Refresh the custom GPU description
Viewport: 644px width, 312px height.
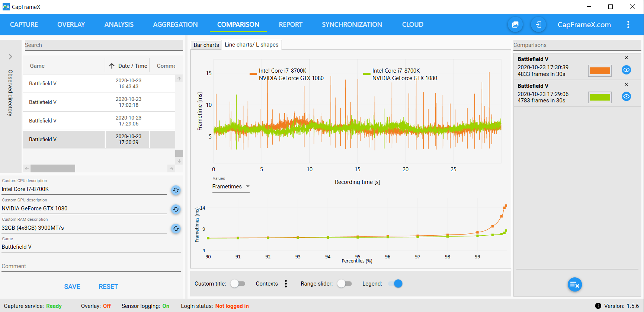[176, 209]
